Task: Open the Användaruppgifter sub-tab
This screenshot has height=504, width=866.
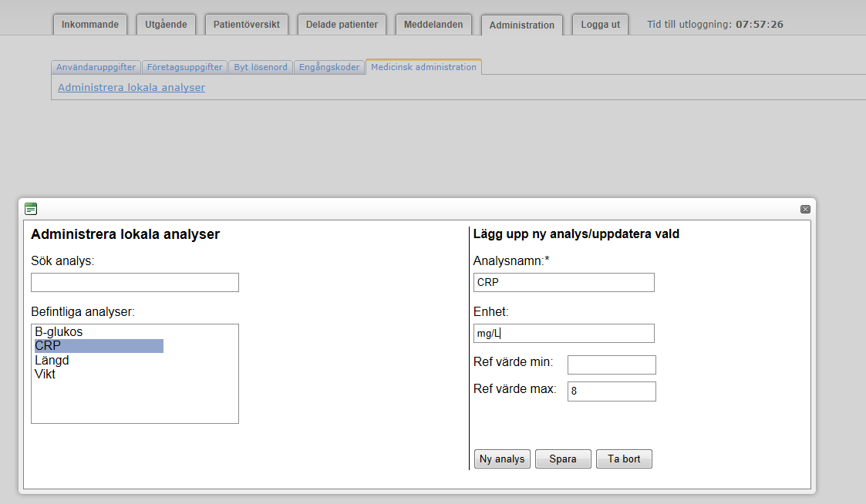Action: 96,67
